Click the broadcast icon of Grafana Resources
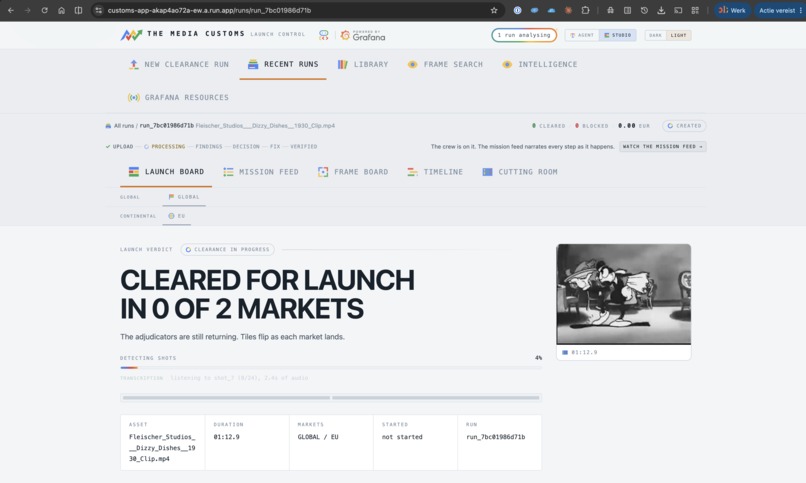 point(134,97)
